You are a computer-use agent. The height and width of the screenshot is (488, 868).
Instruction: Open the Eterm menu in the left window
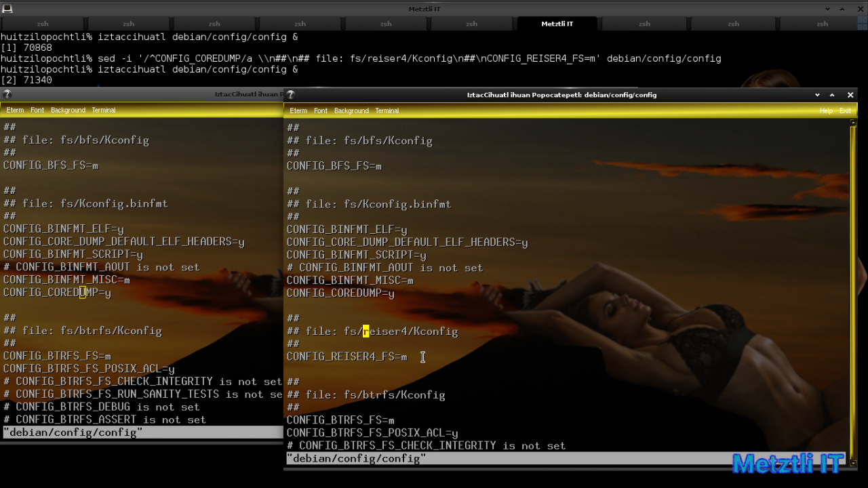click(15, 110)
